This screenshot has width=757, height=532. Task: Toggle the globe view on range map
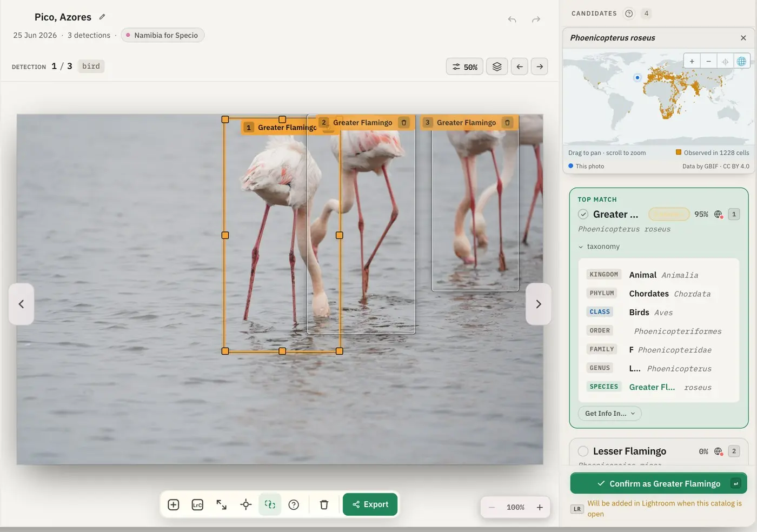742,61
